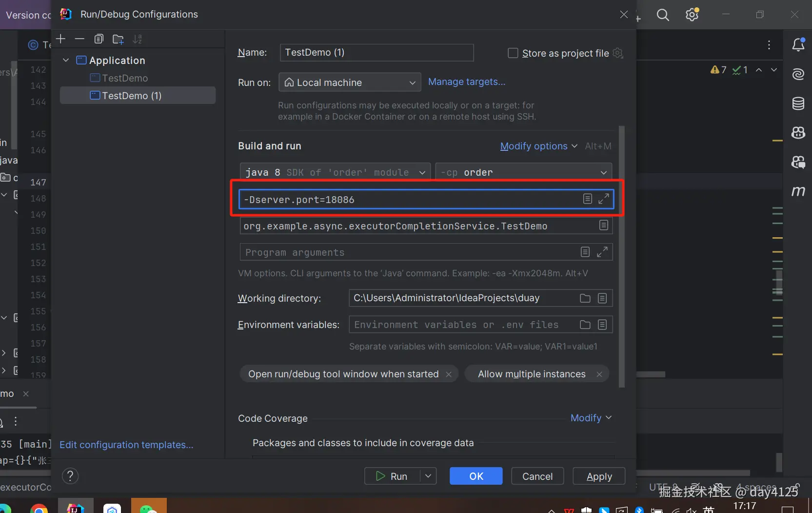Open Search Everywhere magnifier in IDE window
The height and width of the screenshot is (513, 812).
click(x=663, y=15)
